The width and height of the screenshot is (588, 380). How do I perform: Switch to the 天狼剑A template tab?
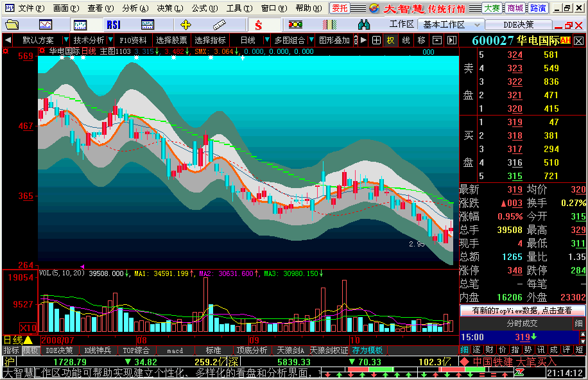290,350
